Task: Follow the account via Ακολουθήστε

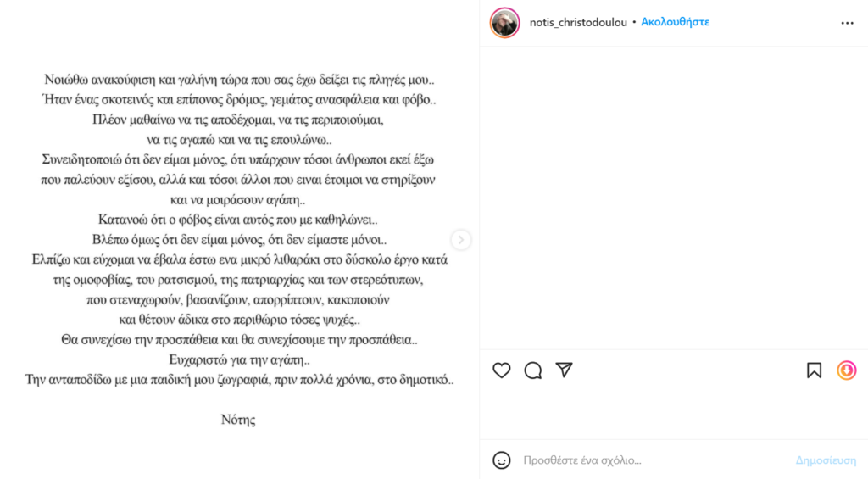Action: [x=675, y=22]
